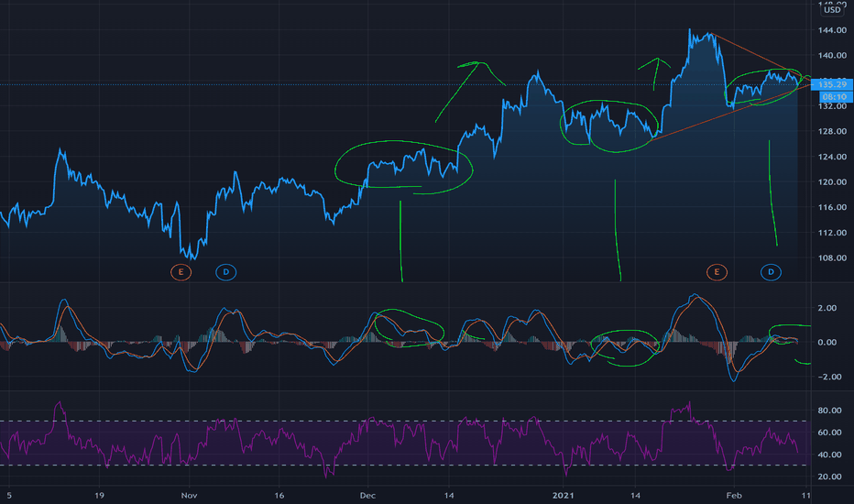Click the orange E earnings marker near Feb
This screenshot has height=504, width=854.
point(717,272)
